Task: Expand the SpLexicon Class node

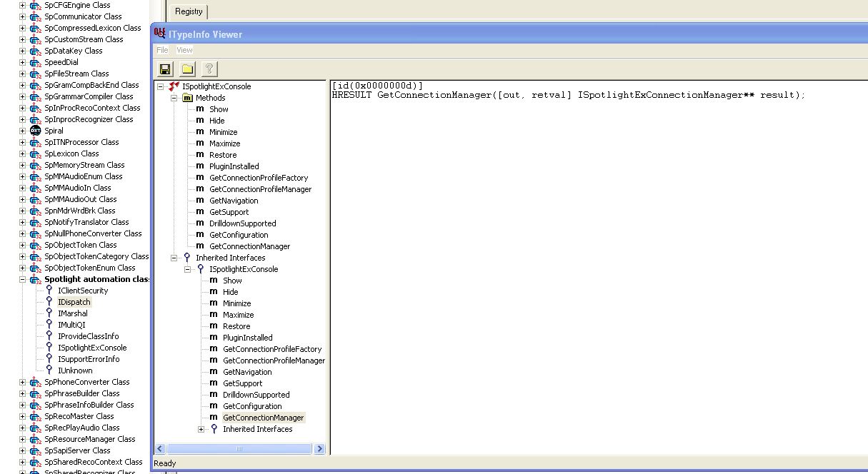Action: pyautogui.click(x=22, y=153)
